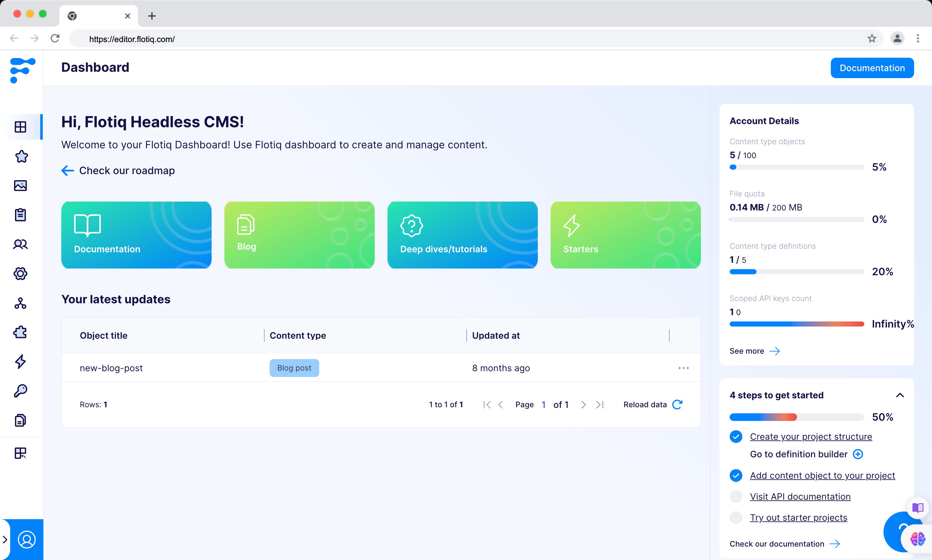Open the Media Library image icon in sidebar
Viewport: 932px width, 560px height.
point(21,186)
